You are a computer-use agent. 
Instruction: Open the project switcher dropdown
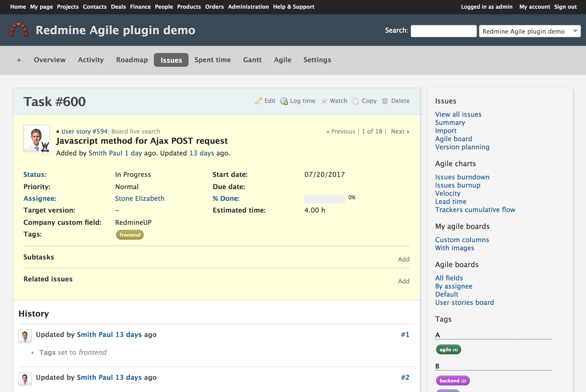coord(529,31)
